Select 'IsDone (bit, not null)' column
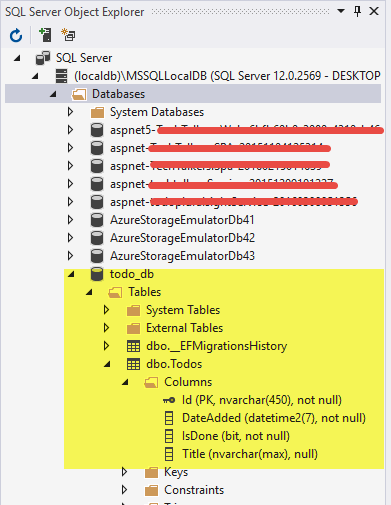The width and height of the screenshot is (391, 505). tap(236, 436)
